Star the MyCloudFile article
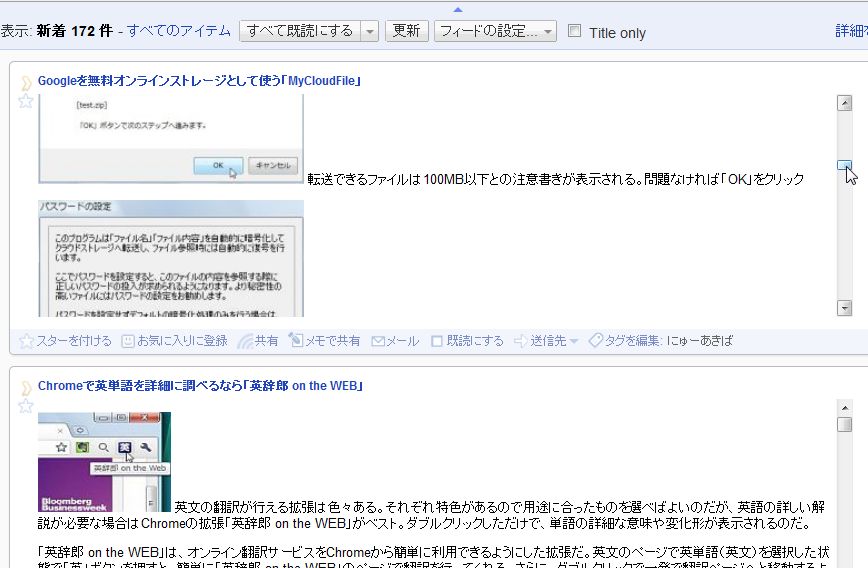868x568 pixels. [25, 101]
